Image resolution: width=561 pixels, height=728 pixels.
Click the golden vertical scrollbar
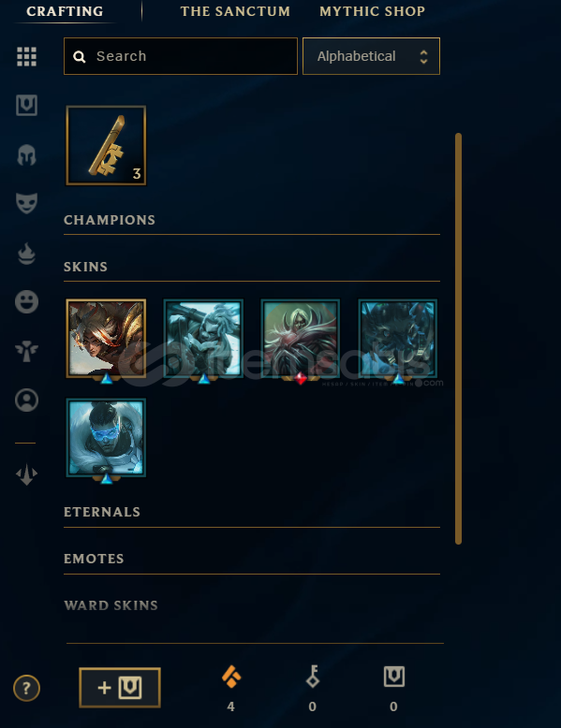point(458,339)
